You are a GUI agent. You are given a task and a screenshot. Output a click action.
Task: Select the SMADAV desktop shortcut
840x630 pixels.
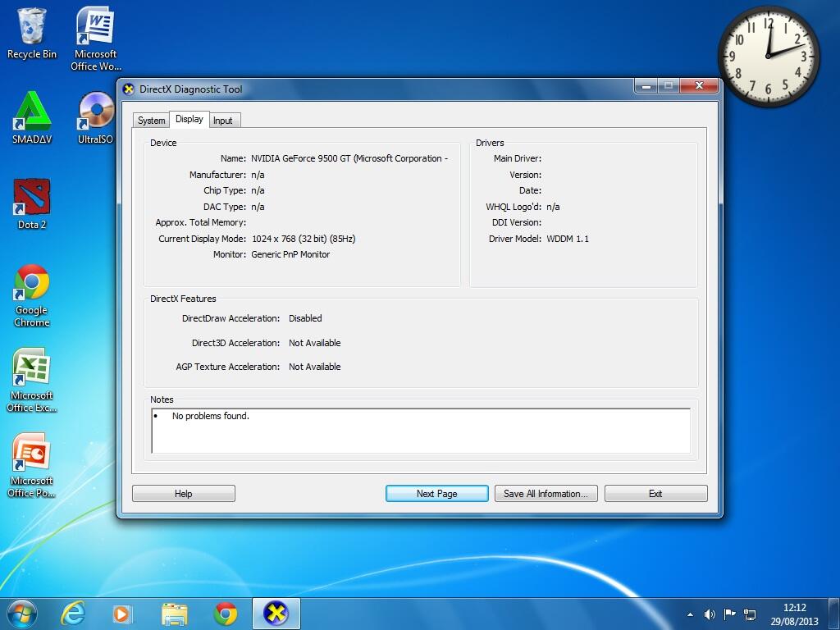pos(32,118)
